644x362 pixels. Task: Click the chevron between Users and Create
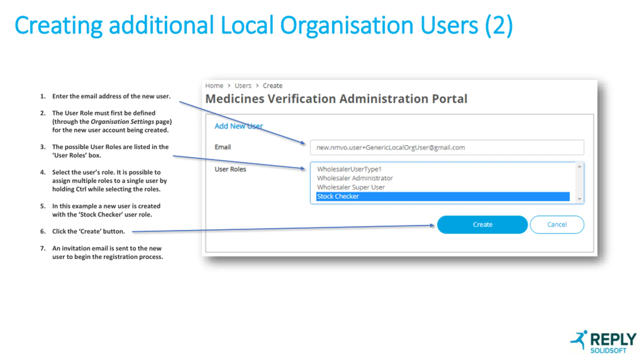click(257, 86)
